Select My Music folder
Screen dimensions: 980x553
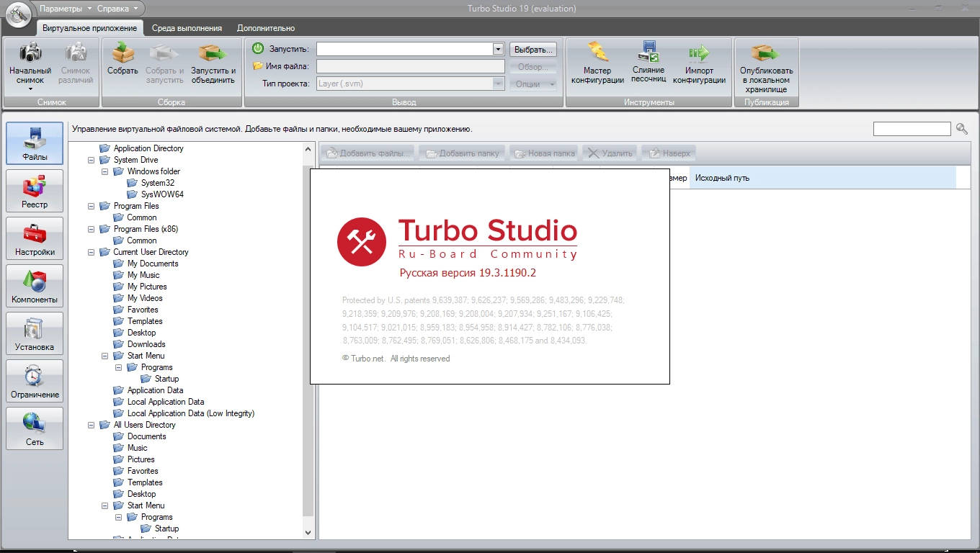coord(143,275)
